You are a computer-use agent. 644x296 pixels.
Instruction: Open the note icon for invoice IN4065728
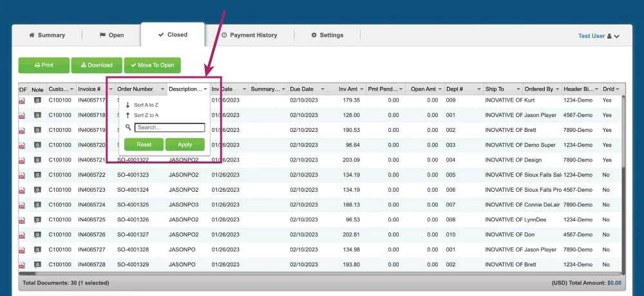tap(37, 265)
